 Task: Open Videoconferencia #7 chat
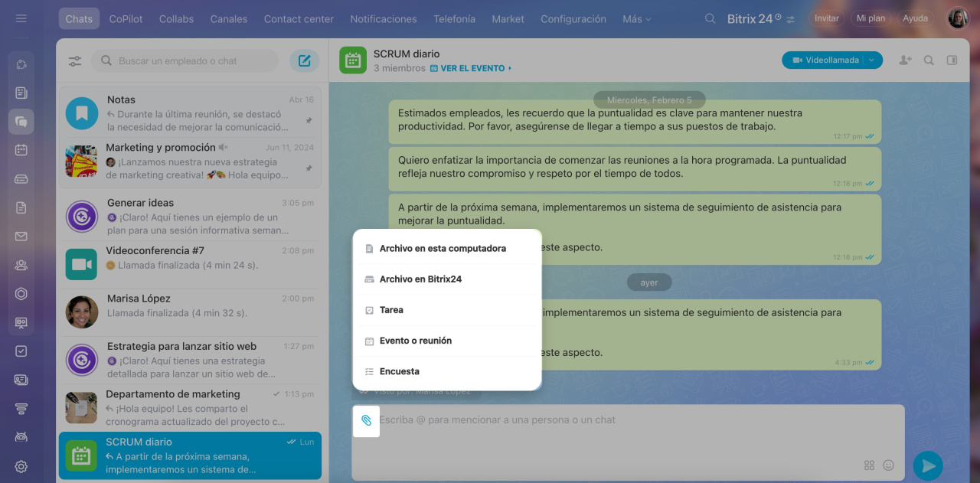click(x=190, y=264)
